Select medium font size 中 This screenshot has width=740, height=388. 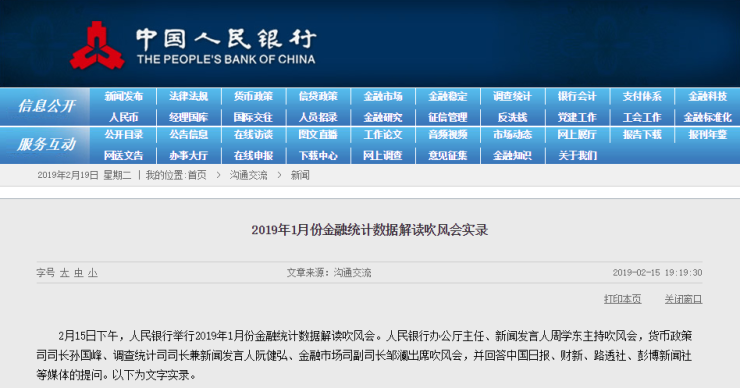click(78, 273)
